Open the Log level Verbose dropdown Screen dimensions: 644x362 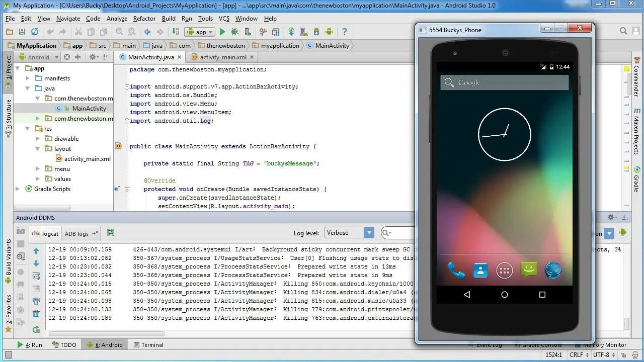[349, 233]
